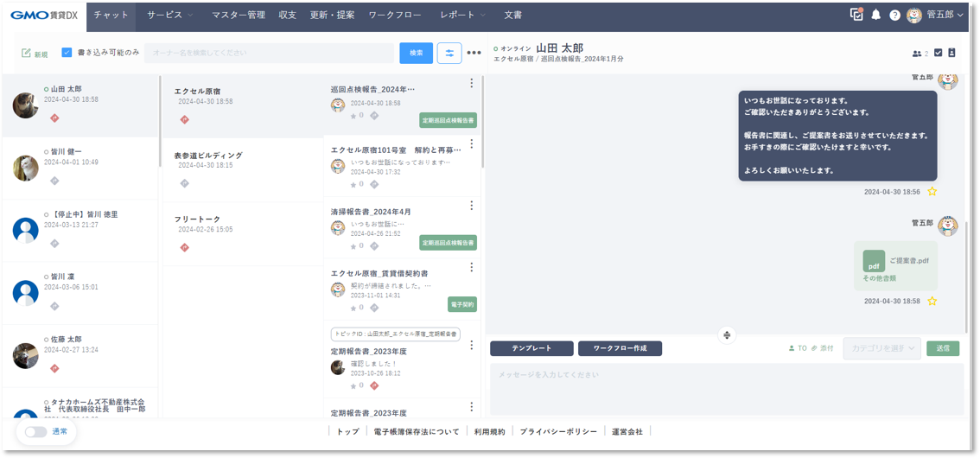Uncheck 書き込み可能のみ checkbox
This screenshot has width=980, height=458.
click(67, 53)
